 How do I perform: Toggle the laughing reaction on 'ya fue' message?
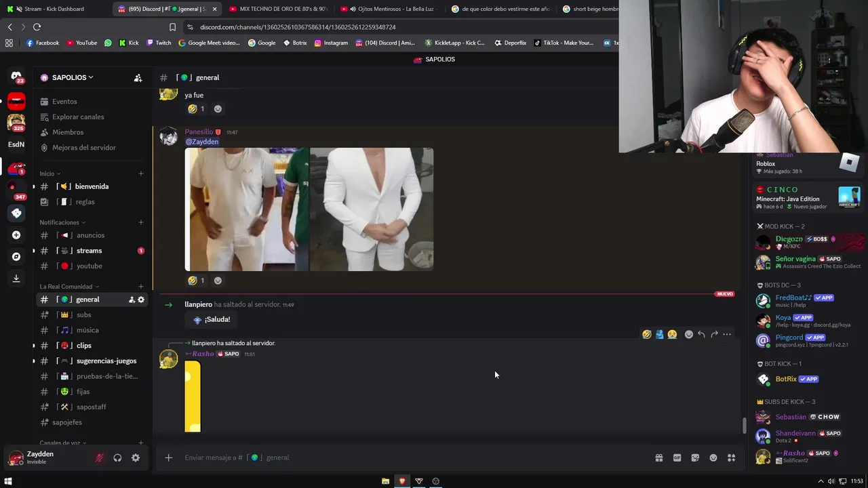click(x=196, y=108)
